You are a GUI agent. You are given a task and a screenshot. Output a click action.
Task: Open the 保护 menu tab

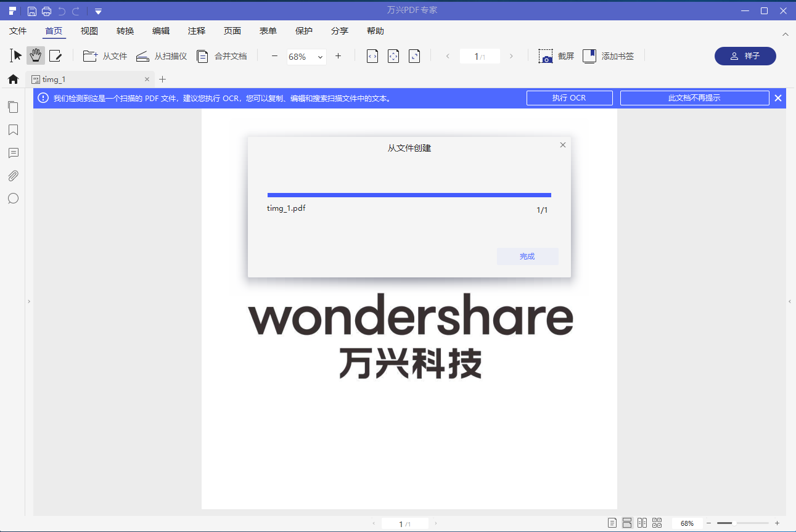coord(304,30)
